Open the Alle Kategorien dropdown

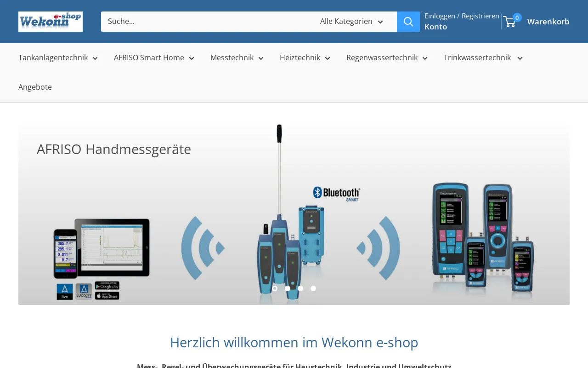[352, 22]
